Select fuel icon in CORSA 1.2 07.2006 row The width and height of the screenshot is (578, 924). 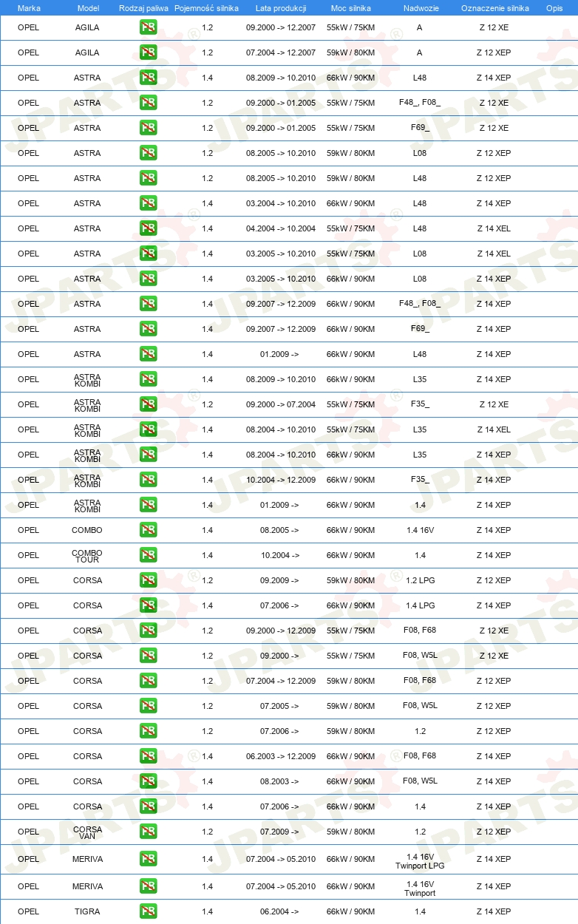(x=148, y=731)
